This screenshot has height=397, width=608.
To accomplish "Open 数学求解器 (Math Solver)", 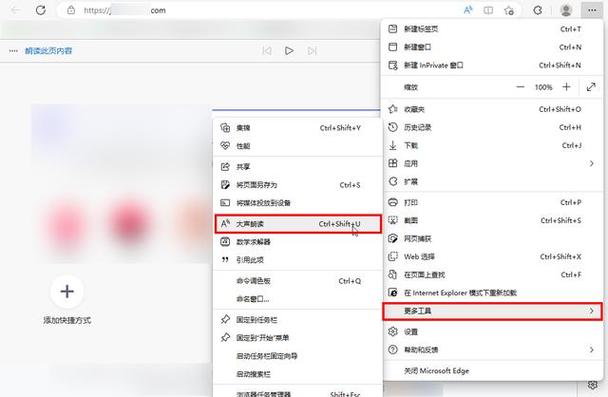I will (x=298, y=242).
